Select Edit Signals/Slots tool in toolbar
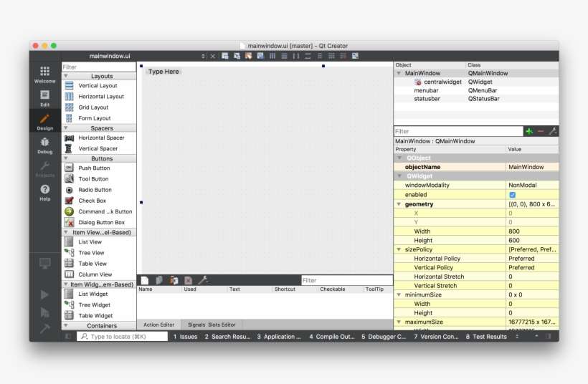The width and height of the screenshot is (588, 384). [x=237, y=56]
